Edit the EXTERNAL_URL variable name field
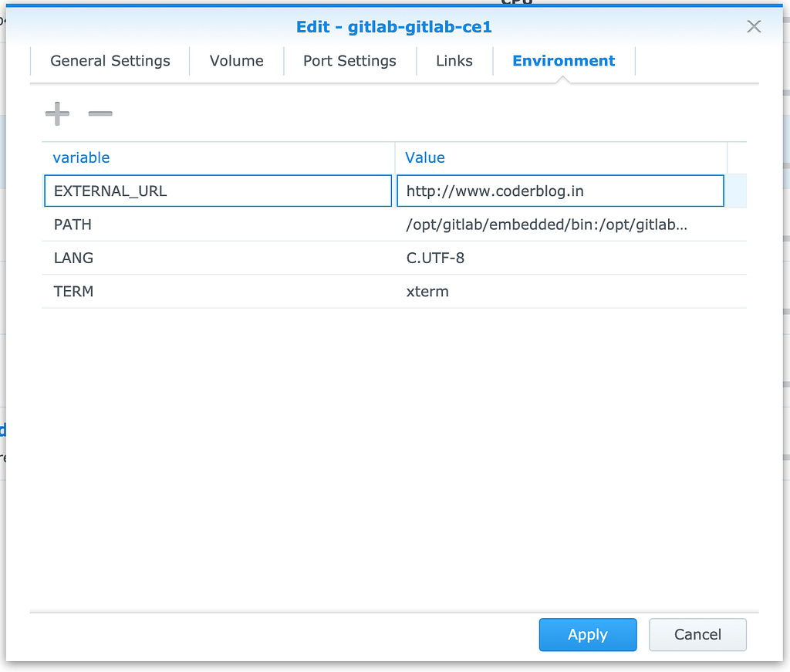 point(218,191)
